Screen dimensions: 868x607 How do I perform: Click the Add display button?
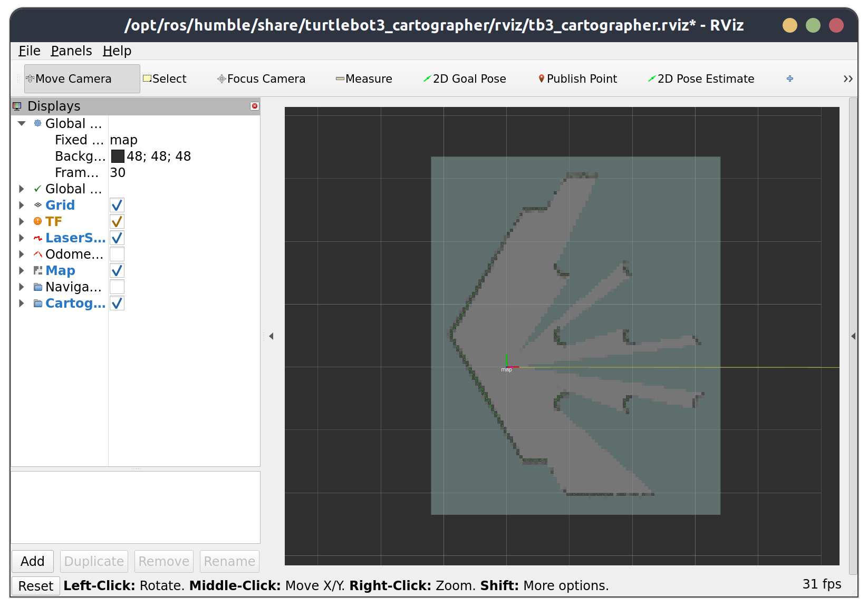33,562
